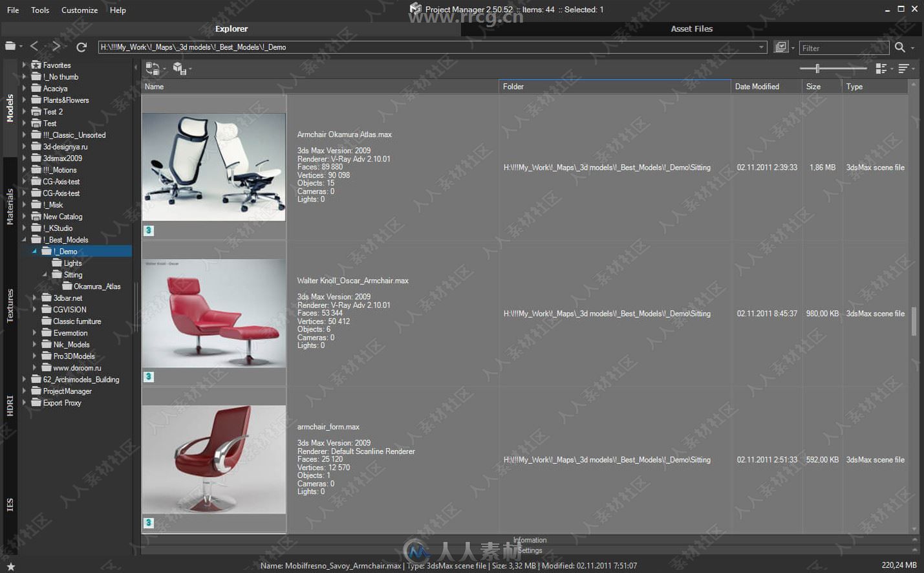Expand the 62_Archimodels_Building tree node
Screen dimensions: 924x573
point(25,379)
